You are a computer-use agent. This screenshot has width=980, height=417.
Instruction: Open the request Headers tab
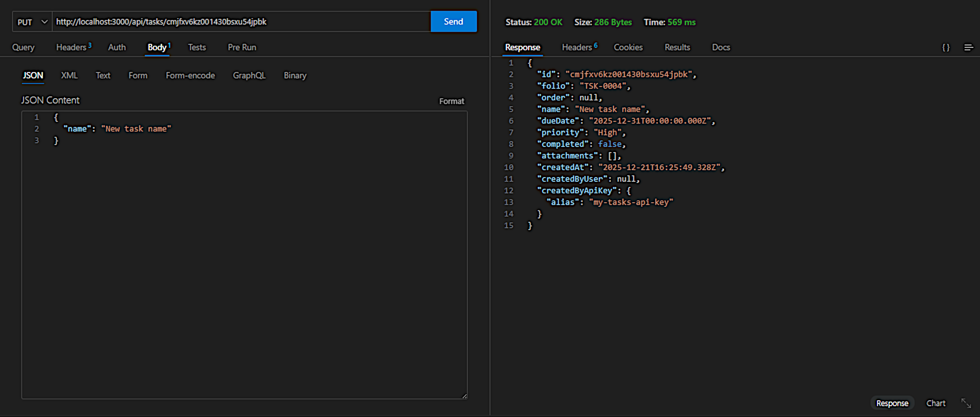[72, 47]
